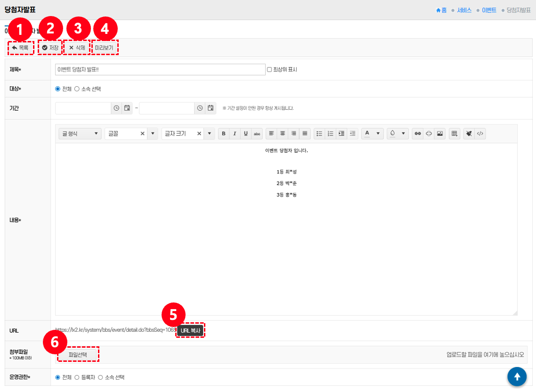Insert an image into the content
Image resolution: width=536 pixels, height=392 pixels.
click(x=440, y=134)
